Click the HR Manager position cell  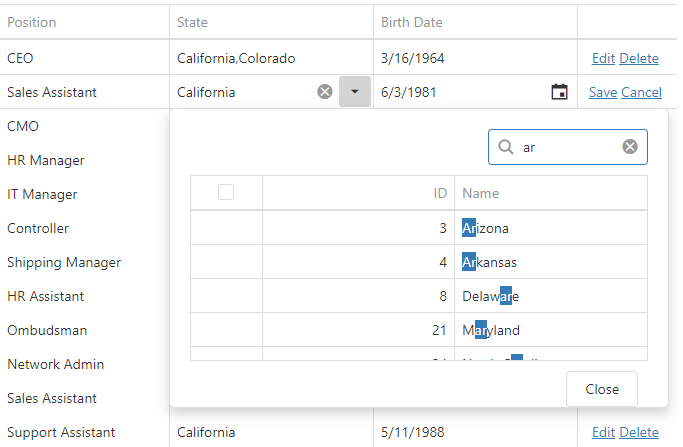pyautogui.click(x=85, y=160)
